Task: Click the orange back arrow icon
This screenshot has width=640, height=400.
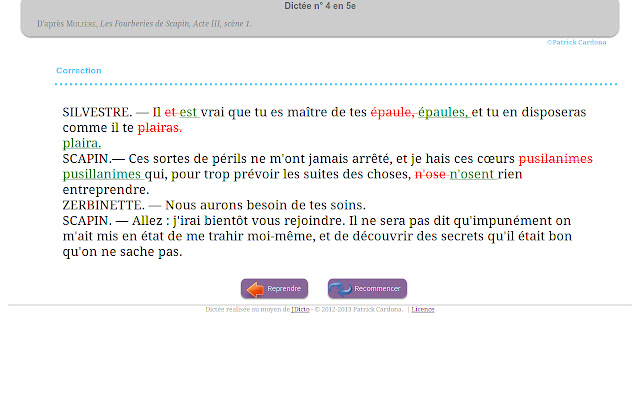Action: pos(254,289)
